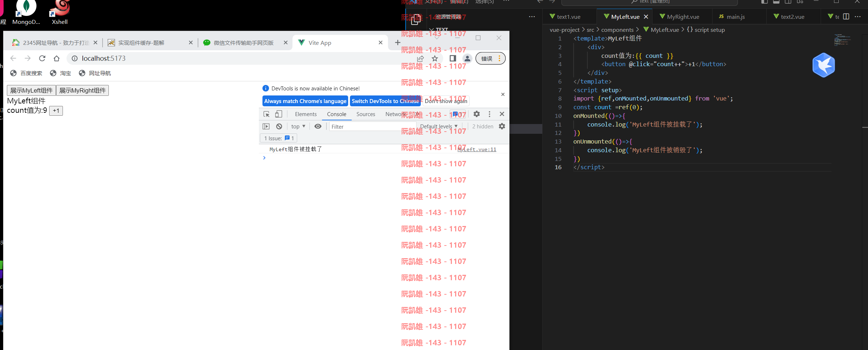Click the 错误 update button in Chrome
Screen dimensions: 868x350
coord(490,58)
